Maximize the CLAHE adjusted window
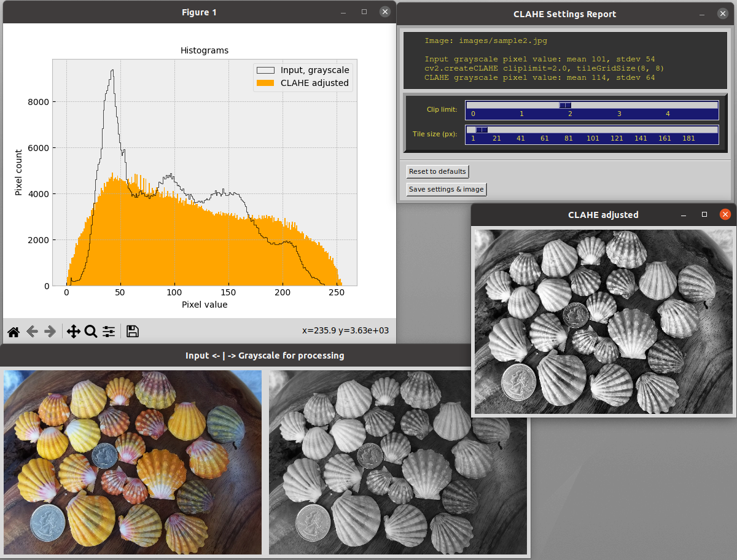This screenshot has height=560, width=737. coord(704,215)
